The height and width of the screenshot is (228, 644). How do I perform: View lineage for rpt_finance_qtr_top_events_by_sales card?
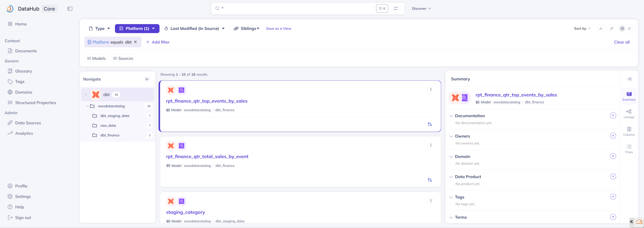[430, 124]
